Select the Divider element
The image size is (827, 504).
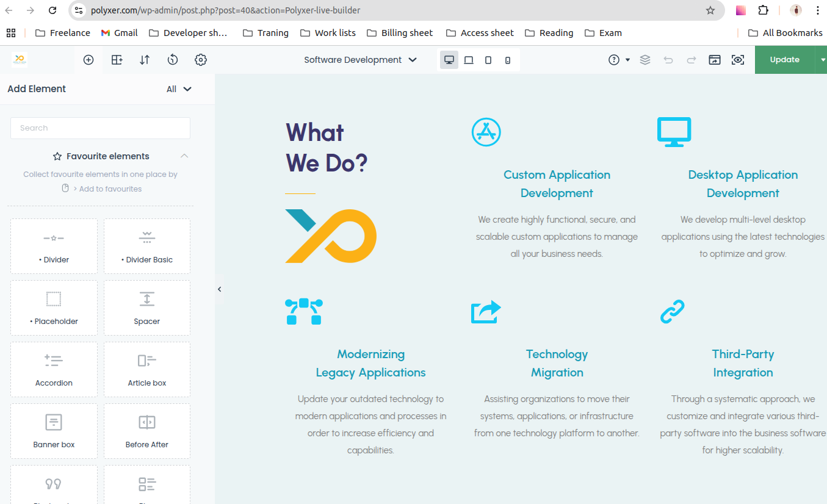click(54, 246)
